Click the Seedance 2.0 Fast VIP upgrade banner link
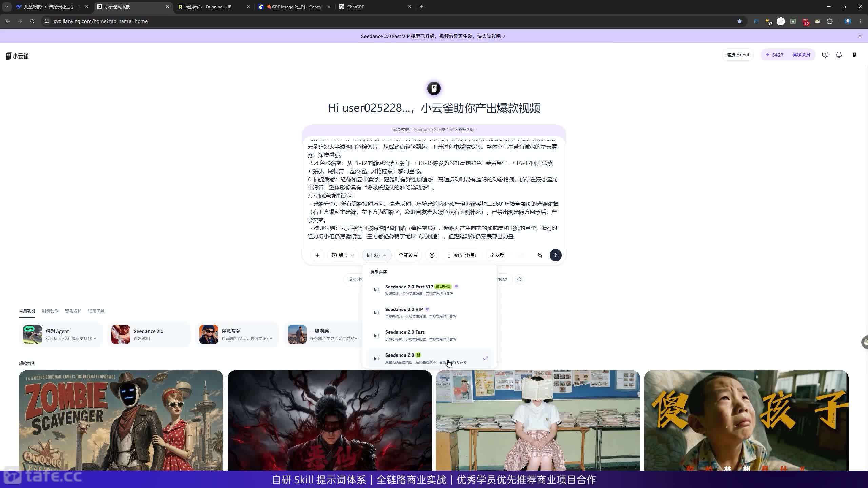This screenshot has height=488, width=868. tap(433, 36)
